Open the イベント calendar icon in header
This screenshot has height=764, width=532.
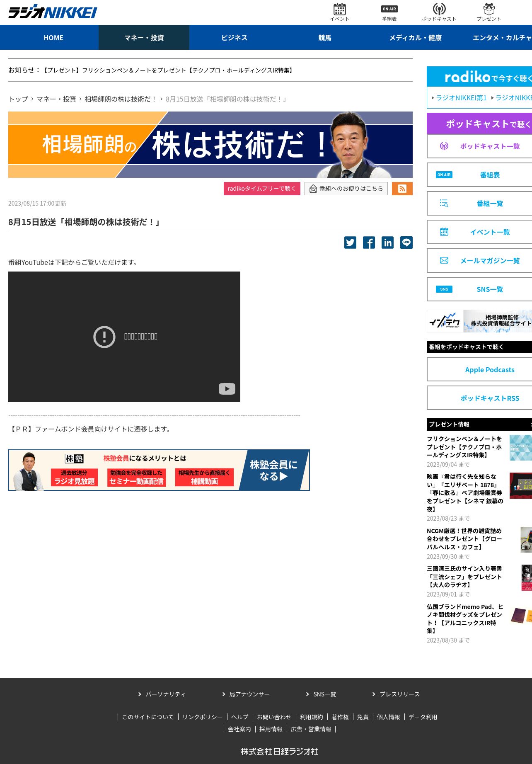pos(339,12)
